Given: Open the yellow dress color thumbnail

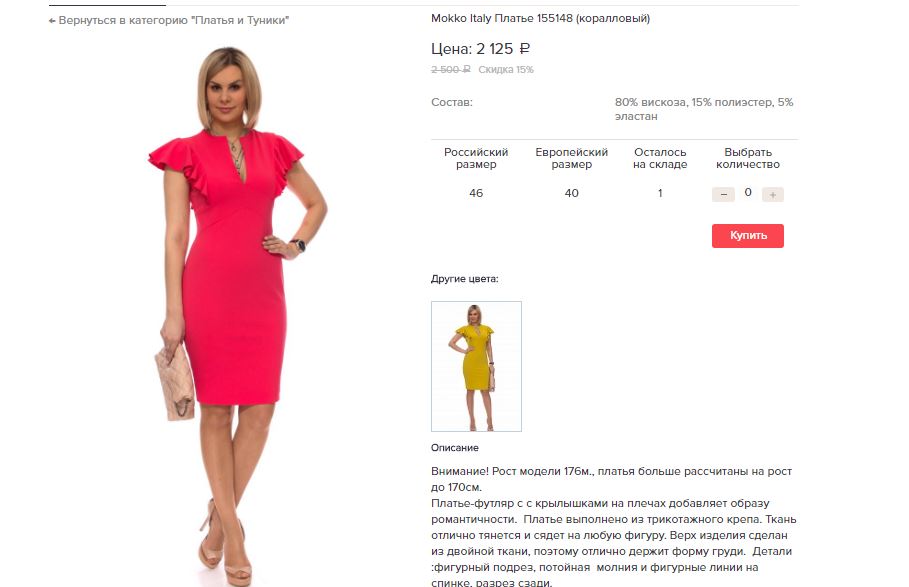Looking at the screenshot, I should point(476,366).
